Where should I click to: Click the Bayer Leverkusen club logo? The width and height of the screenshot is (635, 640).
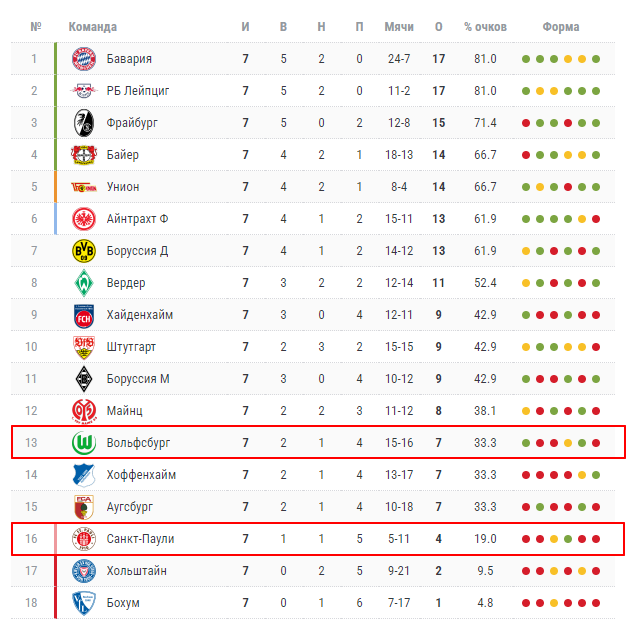[83, 155]
